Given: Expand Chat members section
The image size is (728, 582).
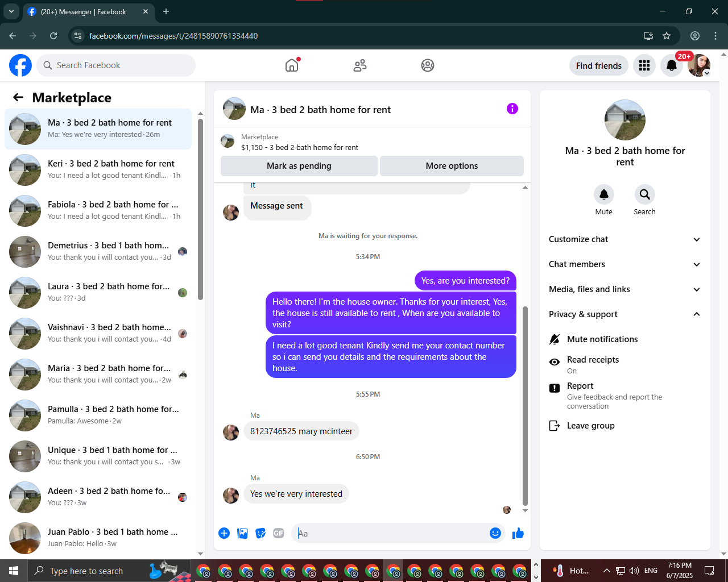Looking at the screenshot, I should pyautogui.click(x=624, y=264).
